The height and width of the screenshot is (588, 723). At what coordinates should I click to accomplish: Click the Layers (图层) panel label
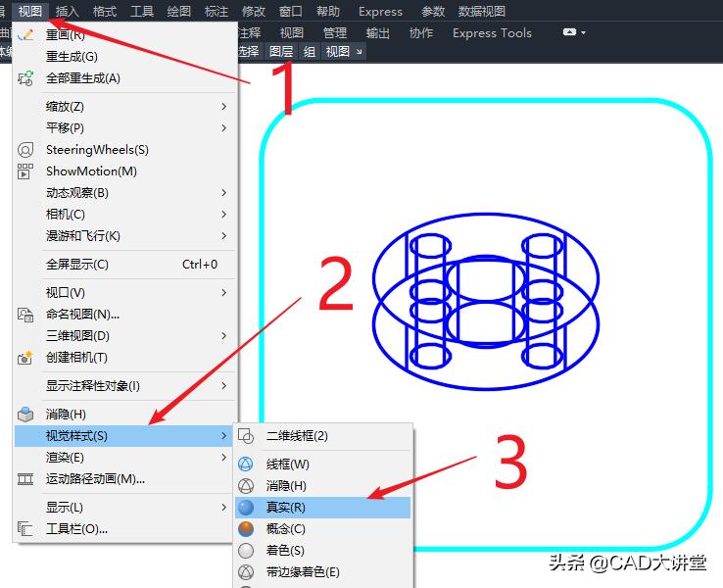click(x=281, y=51)
